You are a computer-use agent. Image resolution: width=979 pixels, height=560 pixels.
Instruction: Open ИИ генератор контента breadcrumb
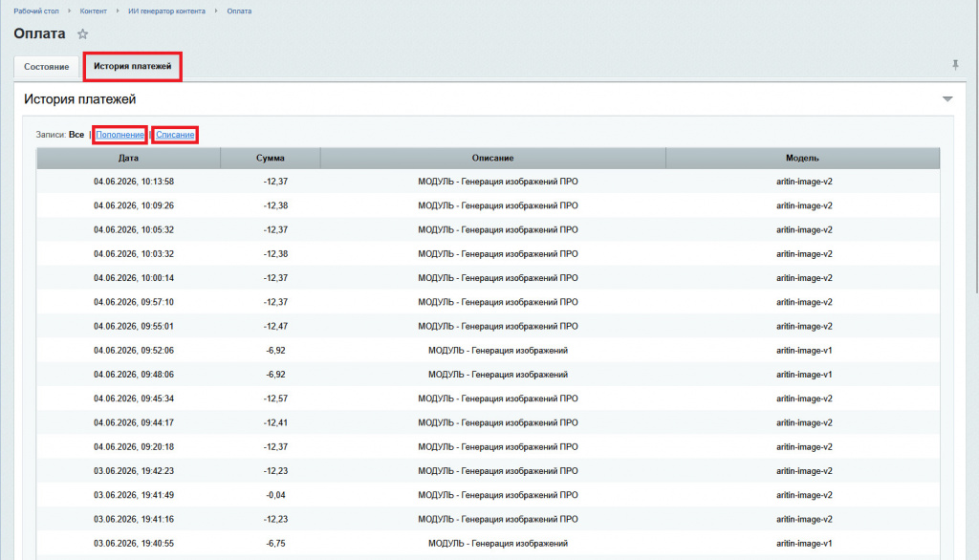166,11
